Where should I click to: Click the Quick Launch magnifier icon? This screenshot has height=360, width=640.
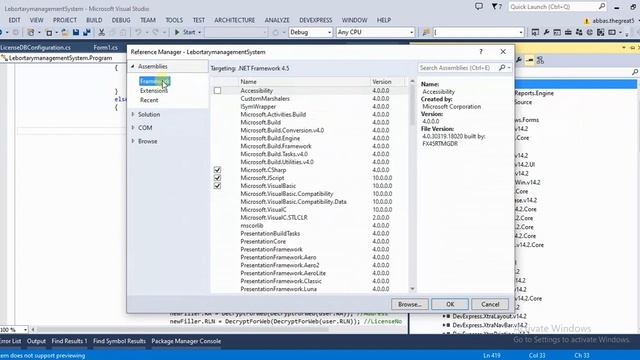(x=602, y=7)
